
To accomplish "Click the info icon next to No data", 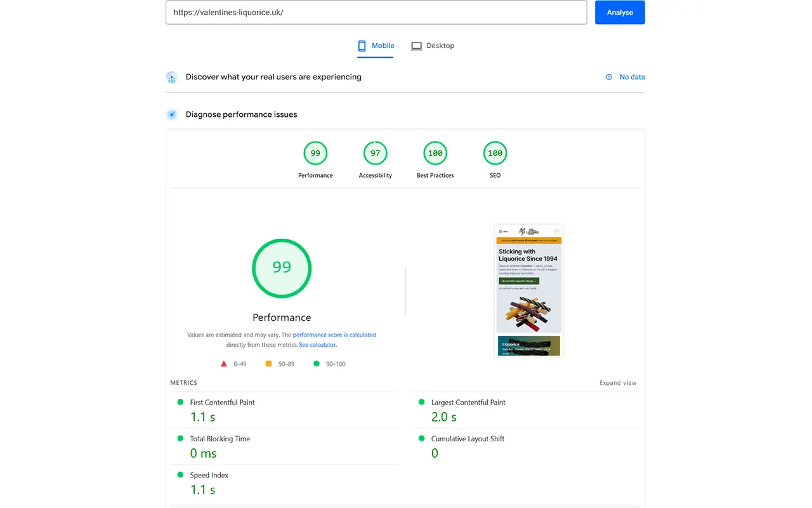I will 610,77.
